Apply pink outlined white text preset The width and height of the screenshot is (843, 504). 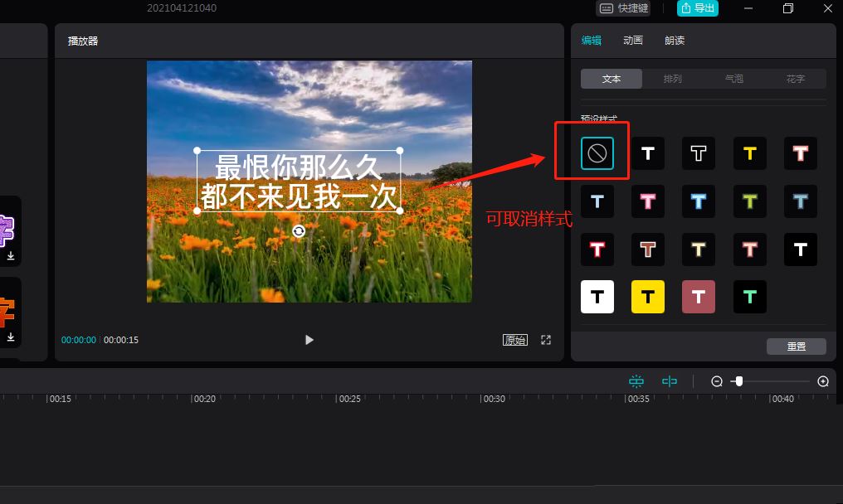point(801,153)
